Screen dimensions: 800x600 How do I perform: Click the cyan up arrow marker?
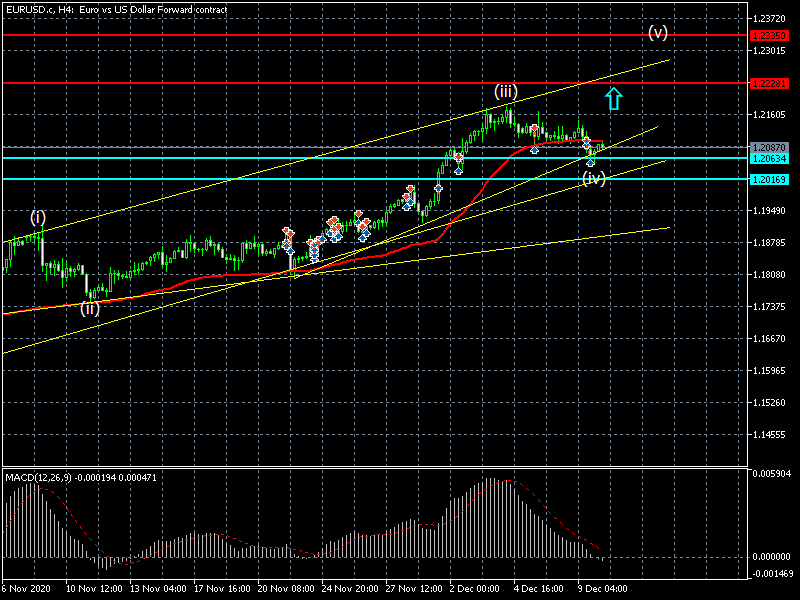[614, 97]
